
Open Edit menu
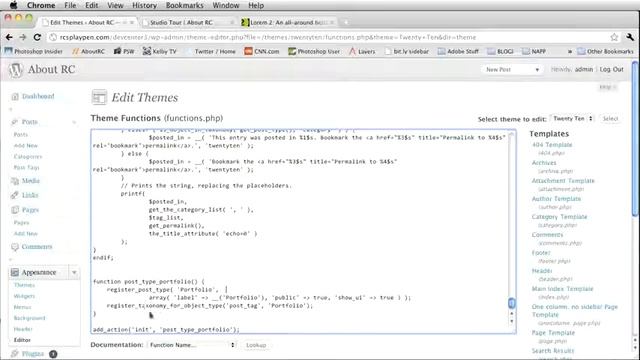(91, 5)
